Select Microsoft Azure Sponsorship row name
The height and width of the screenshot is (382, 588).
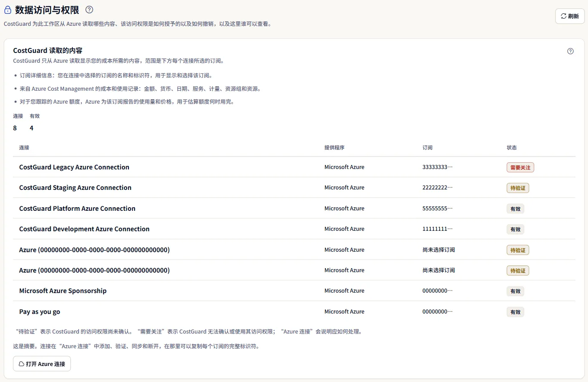63,291
